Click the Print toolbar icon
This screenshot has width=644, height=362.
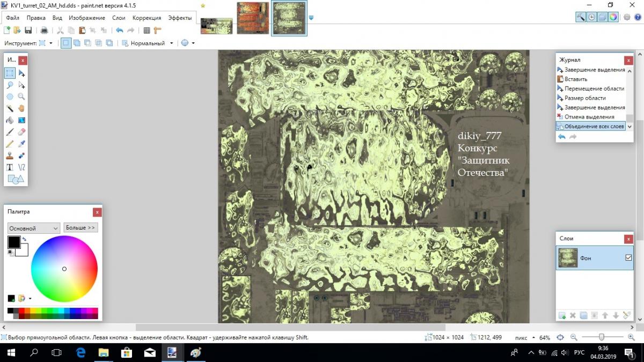pos(44,31)
